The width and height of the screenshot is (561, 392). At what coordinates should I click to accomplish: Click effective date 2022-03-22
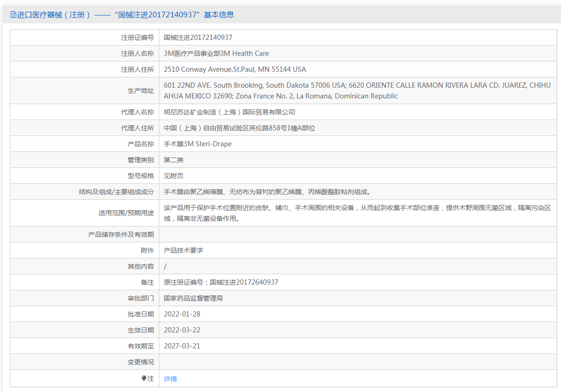pyautogui.click(x=182, y=330)
